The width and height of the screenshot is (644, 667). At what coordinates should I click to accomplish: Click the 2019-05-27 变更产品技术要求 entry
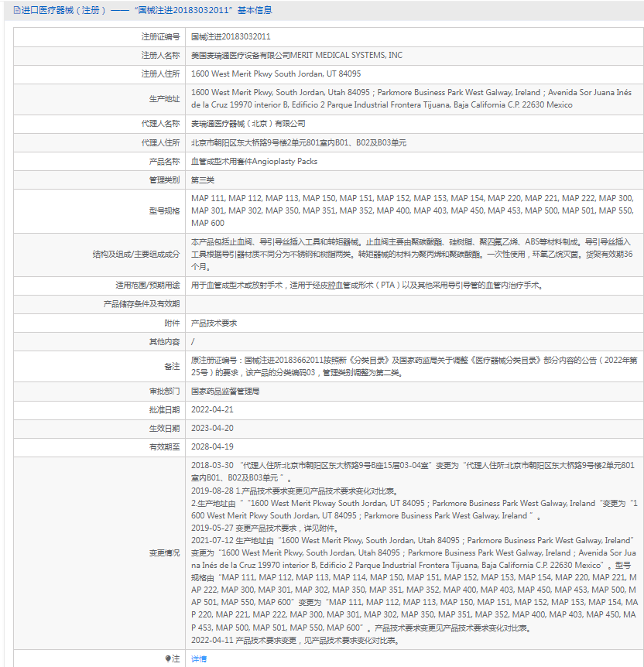pyautogui.click(x=264, y=528)
